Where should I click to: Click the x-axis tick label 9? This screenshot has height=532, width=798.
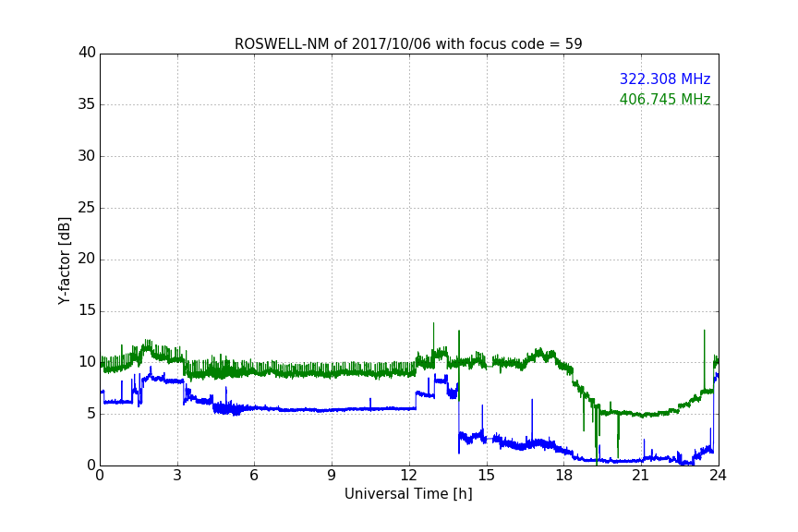(332, 476)
